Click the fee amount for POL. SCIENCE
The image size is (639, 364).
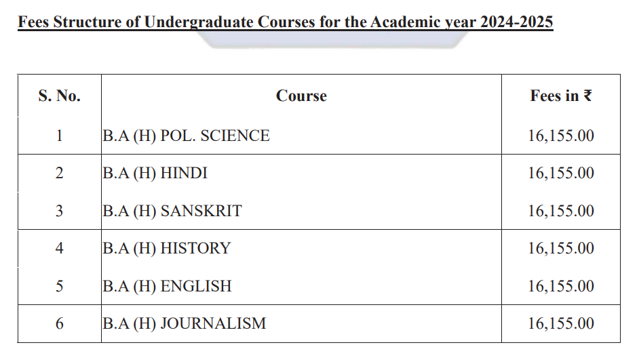click(x=561, y=136)
